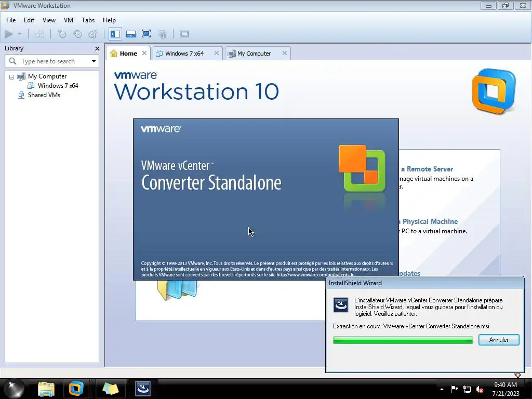Screen dimensions: 532x399
Task: Toggle the thumbnail bar toolbar icon
Action: point(130,34)
